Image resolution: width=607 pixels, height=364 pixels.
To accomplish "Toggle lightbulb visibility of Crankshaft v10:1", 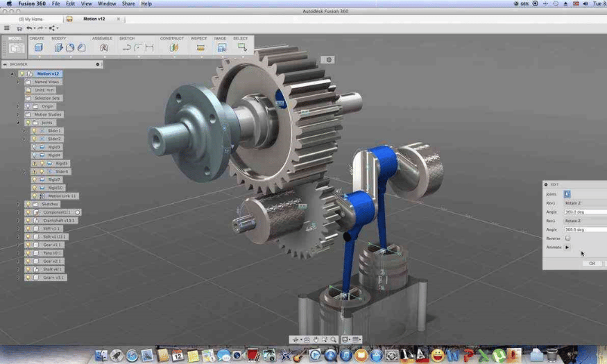I will tap(28, 220).
